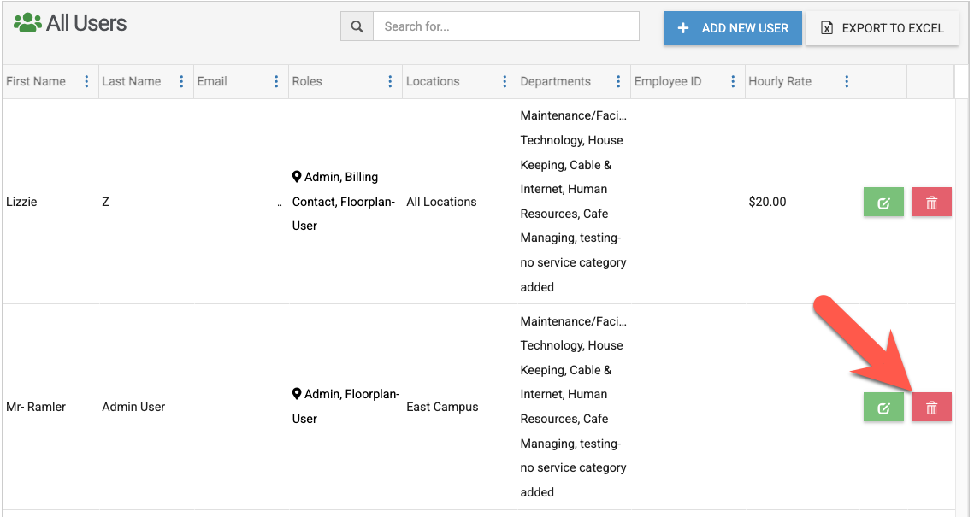Viewport: 980px width, 517px height.
Task: Edit the Mr- Ramler user
Action: click(x=883, y=408)
